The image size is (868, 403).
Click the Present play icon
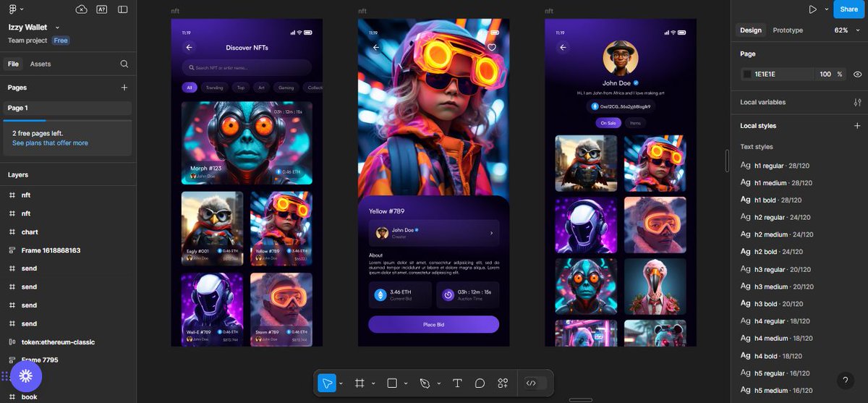[x=813, y=9]
